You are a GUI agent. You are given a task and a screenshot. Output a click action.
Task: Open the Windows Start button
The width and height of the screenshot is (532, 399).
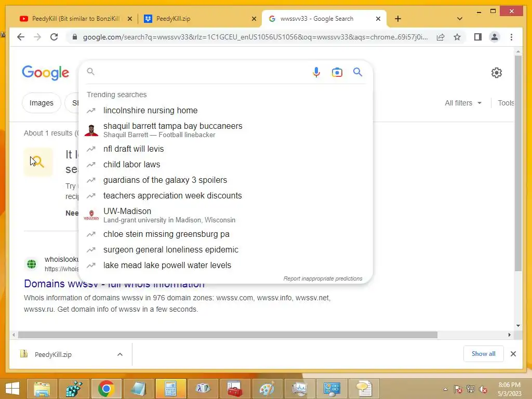coord(12,389)
